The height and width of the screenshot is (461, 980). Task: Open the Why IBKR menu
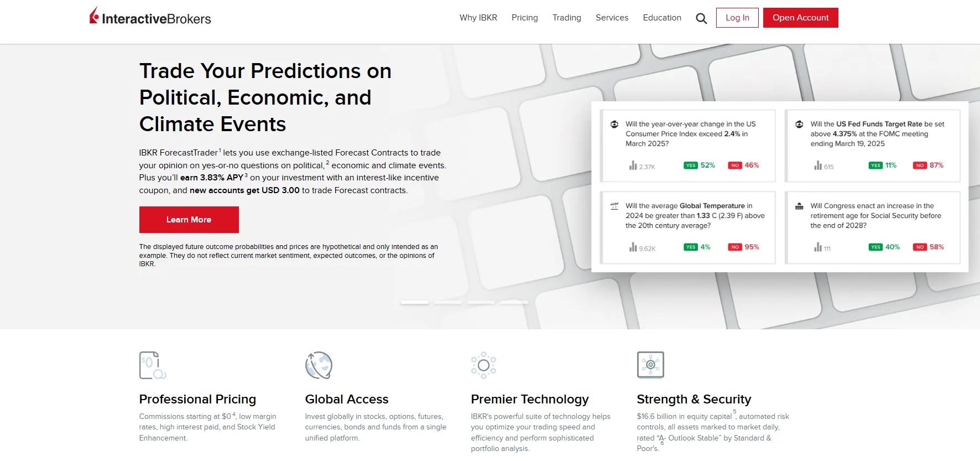pos(478,18)
